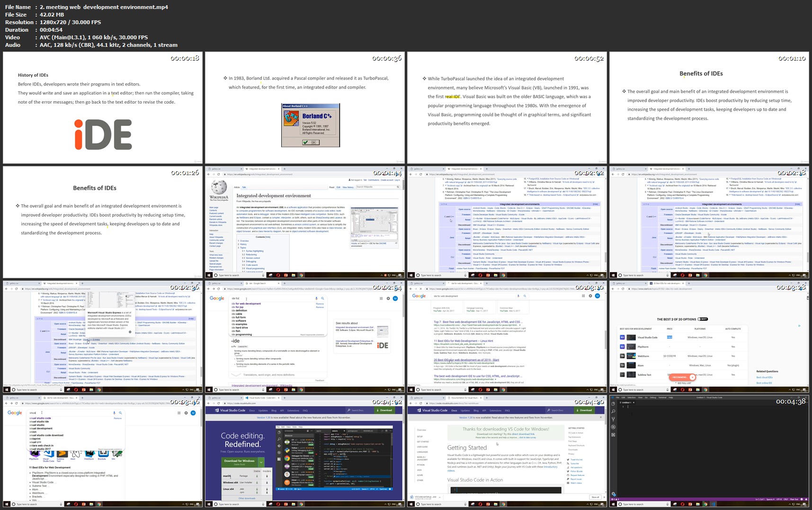Click the Visual Studio Code row in the 00:03:28 table
812x510 pixels.
[682, 337]
